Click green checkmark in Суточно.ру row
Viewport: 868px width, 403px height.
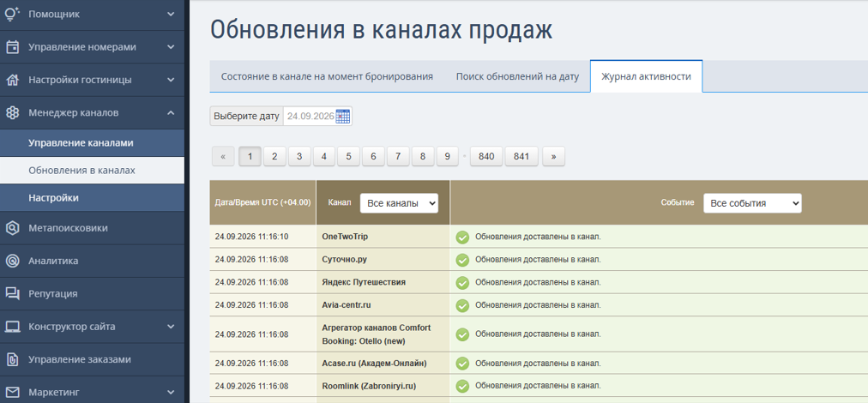tap(462, 260)
